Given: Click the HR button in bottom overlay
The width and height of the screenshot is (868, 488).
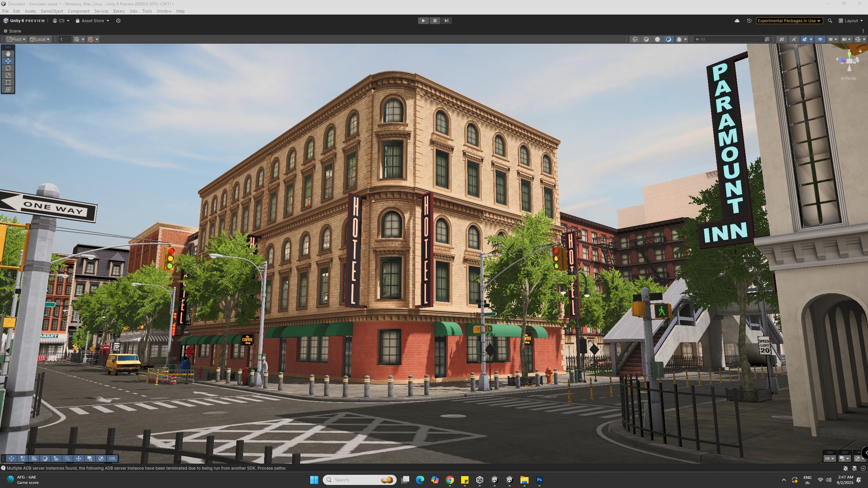Looking at the screenshot, I should point(112,458).
